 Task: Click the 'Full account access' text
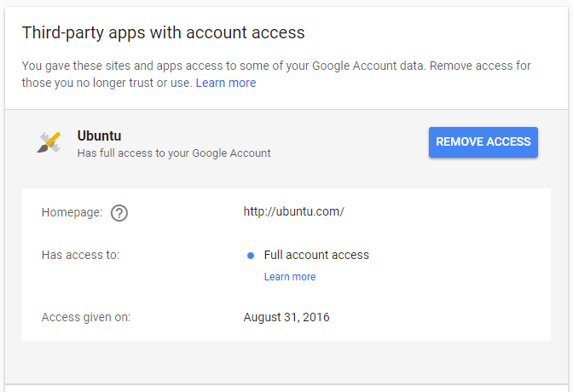click(x=316, y=255)
